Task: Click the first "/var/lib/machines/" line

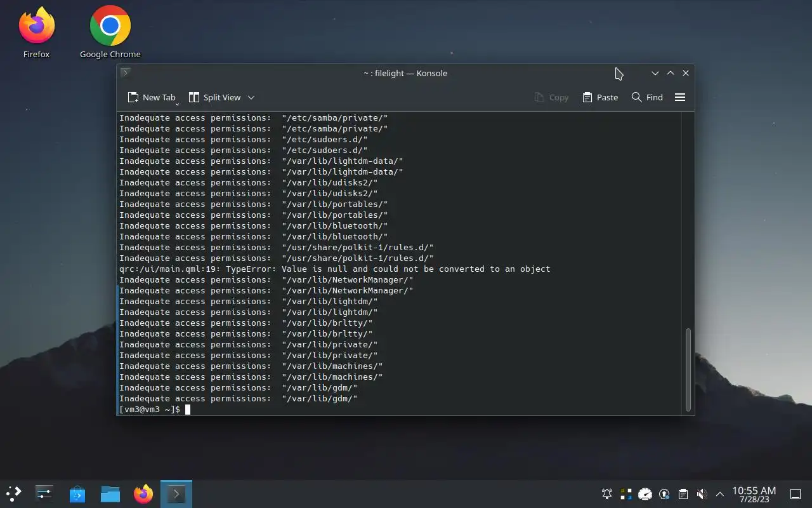Action: [x=251, y=366]
